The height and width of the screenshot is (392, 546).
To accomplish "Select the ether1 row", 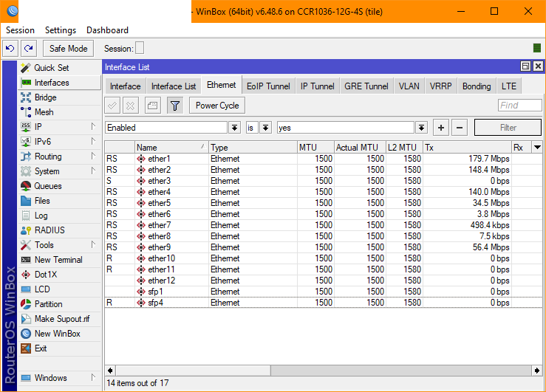I will 323,159.
